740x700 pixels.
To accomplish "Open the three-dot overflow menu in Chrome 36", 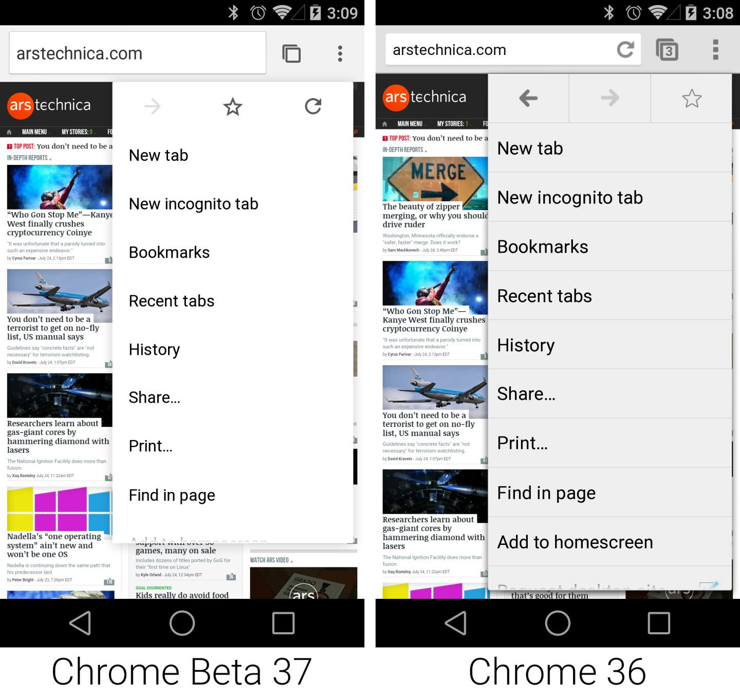I will (715, 49).
